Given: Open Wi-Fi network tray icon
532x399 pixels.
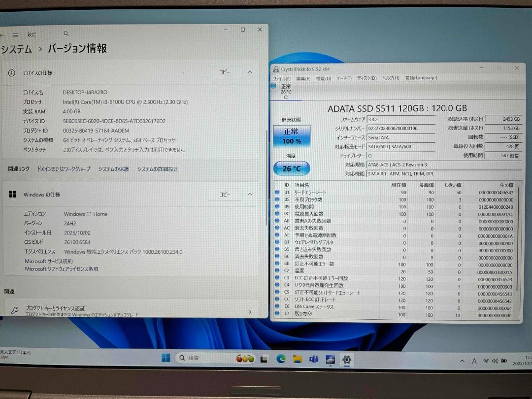Looking at the screenshot, I should click(x=486, y=361).
